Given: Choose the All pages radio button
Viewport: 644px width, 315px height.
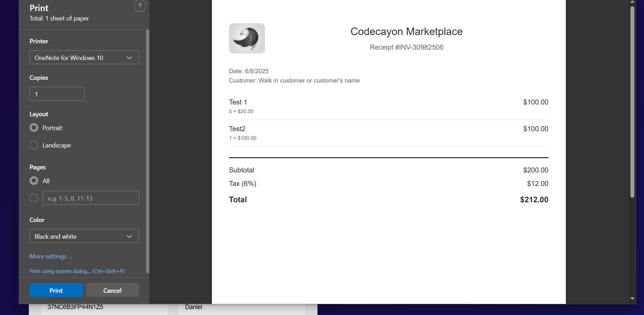Looking at the screenshot, I should (34, 181).
